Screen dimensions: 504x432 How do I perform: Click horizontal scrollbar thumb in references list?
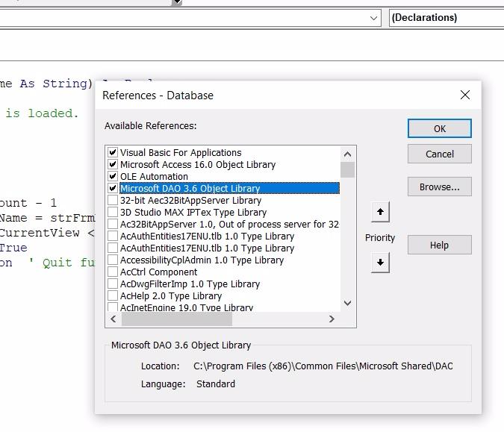[x=177, y=319]
